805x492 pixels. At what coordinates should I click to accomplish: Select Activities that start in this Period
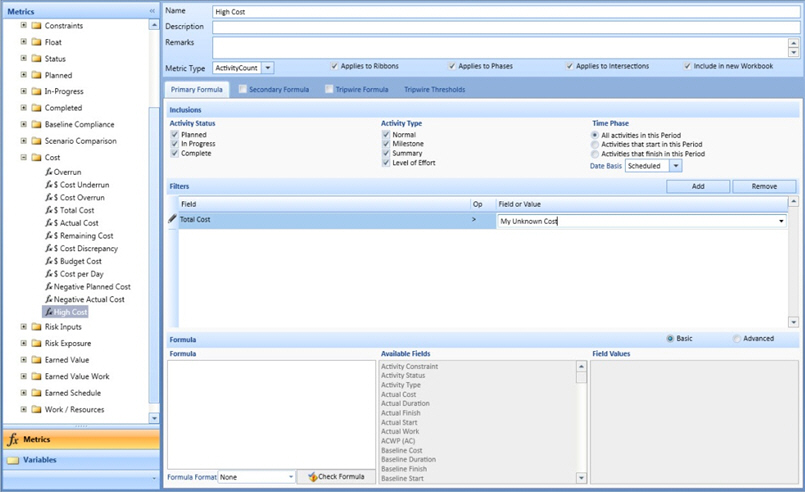click(x=596, y=144)
